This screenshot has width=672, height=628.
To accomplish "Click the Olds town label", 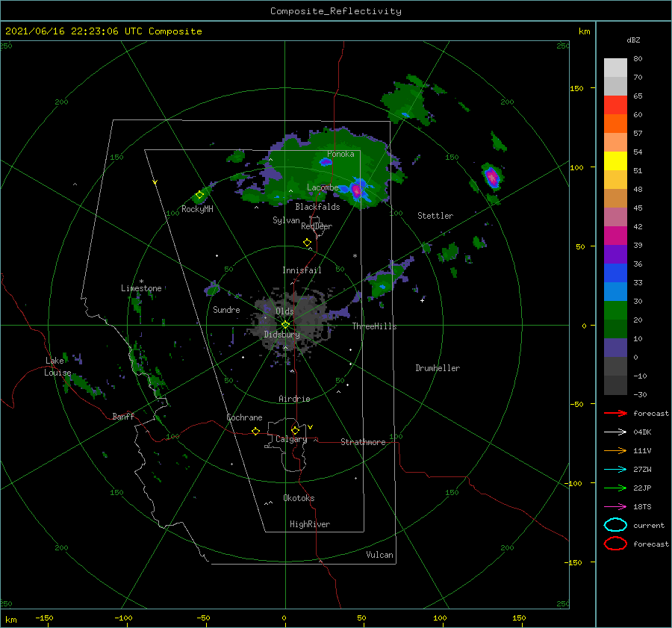I will 284,311.
